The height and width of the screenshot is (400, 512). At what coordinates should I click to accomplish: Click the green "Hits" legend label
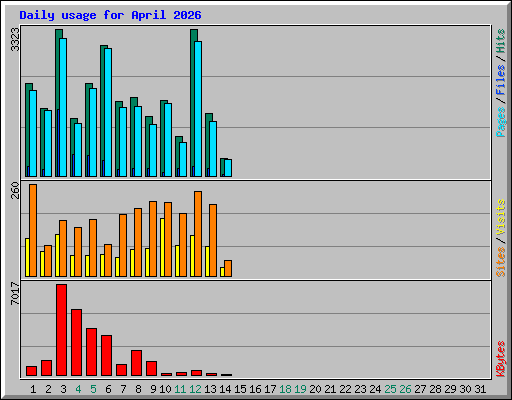pyautogui.click(x=500, y=41)
